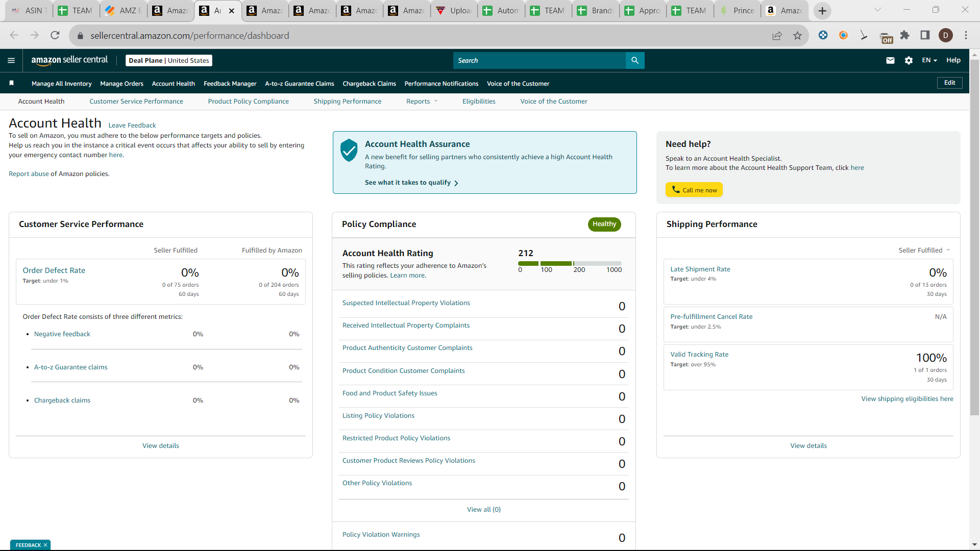Open A-to-z Guarantee Claims in favorites bar
Screen dimensions: 980x551
(300, 84)
